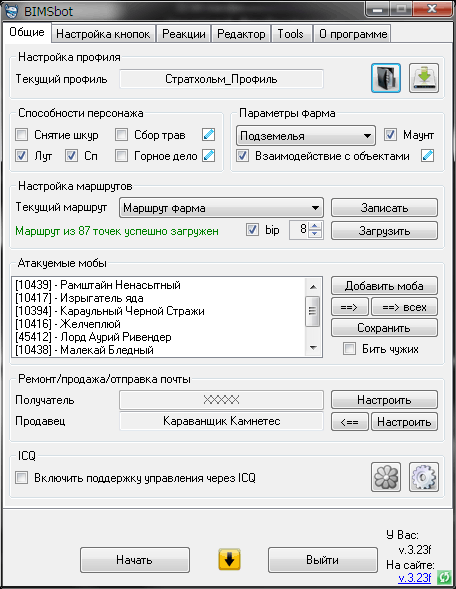
Task: Enable the Снятие шкур checkbox
Action: click(x=21, y=134)
